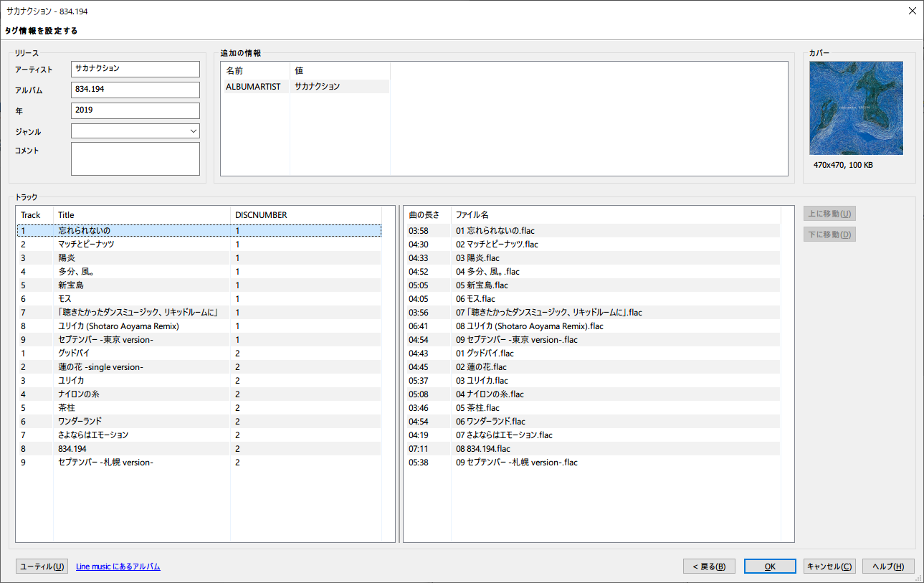This screenshot has width=924, height=583.
Task: Click the 値 column header
Action: click(x=340, y=71)
